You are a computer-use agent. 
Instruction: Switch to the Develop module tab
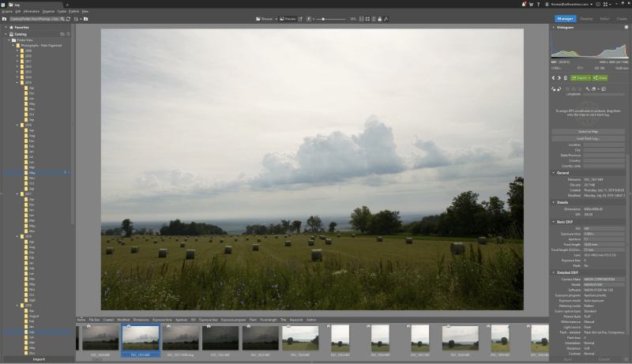click(586, 18)
